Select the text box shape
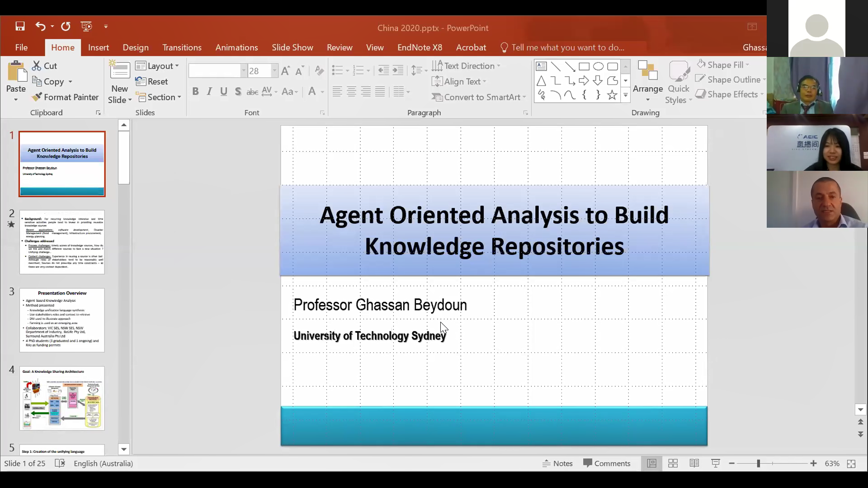This screenshot has width=868, height=488. click(x=541, y=66)
